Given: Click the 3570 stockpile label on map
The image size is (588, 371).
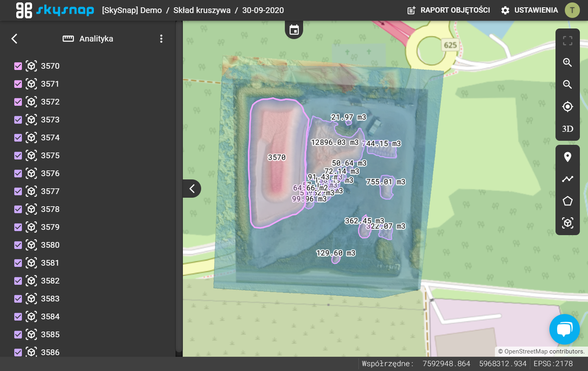Looking at the screenshot, I should (x=277, y=157).
